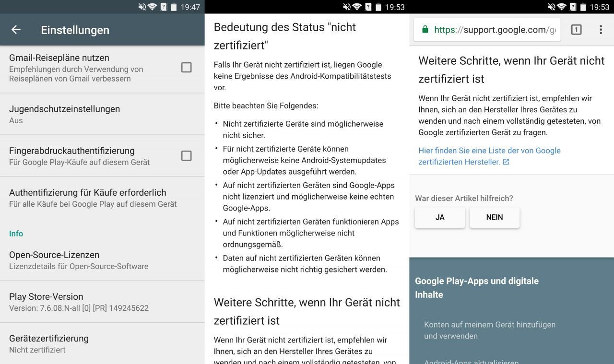The width and height of the screenshot is (614, 364).
Task: Tap Nicht zertifiziert status text
Action: click(37, 350)
